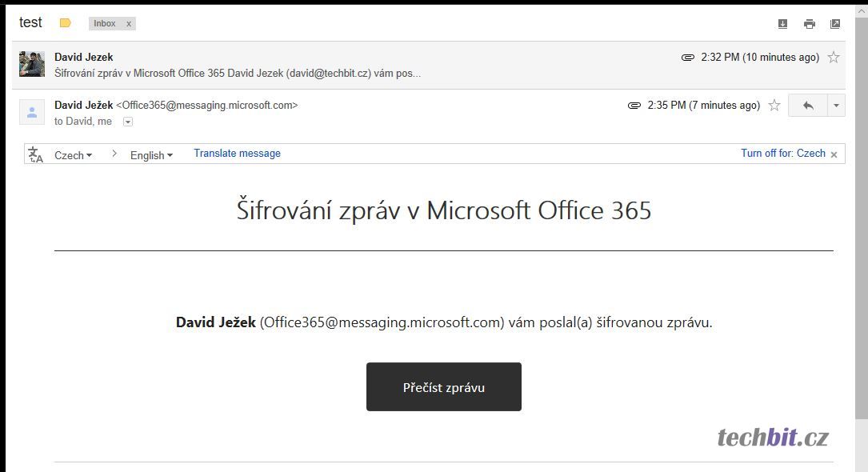Open David Jezek's profile photo
This screenshot has height=472, width=868.
(x=32, y=64)
